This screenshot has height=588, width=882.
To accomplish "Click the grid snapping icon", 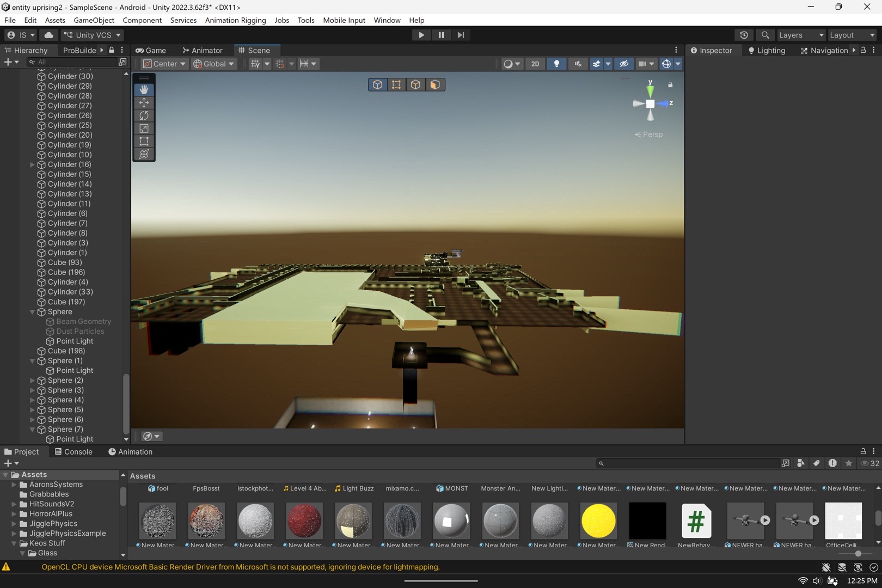I will click(x=280, y=64).
